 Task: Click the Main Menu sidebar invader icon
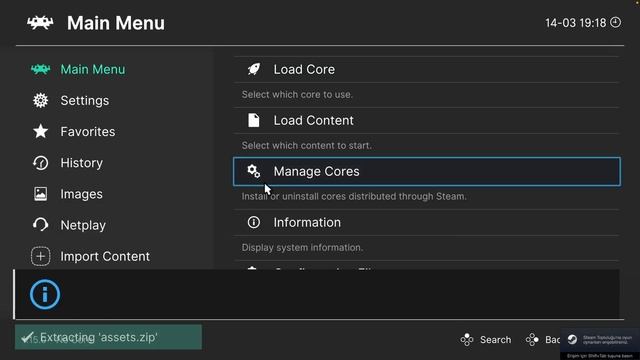coord(40,69)
